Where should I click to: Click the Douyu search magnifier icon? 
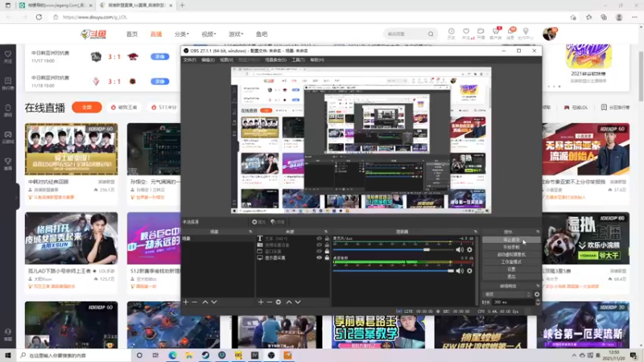[x=431, y=34]
